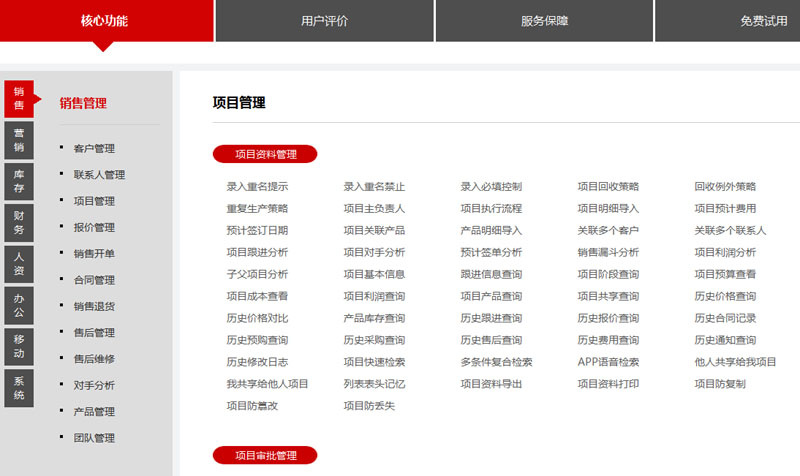Choose the 系统 sidebar category
Screen dimensions: 800x476
[x=19, y=388]
